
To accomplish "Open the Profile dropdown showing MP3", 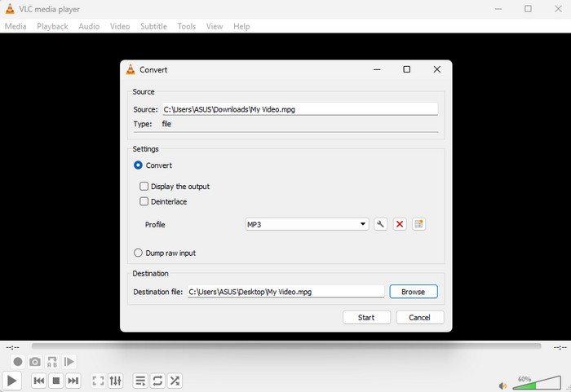I will pos(307,224).
